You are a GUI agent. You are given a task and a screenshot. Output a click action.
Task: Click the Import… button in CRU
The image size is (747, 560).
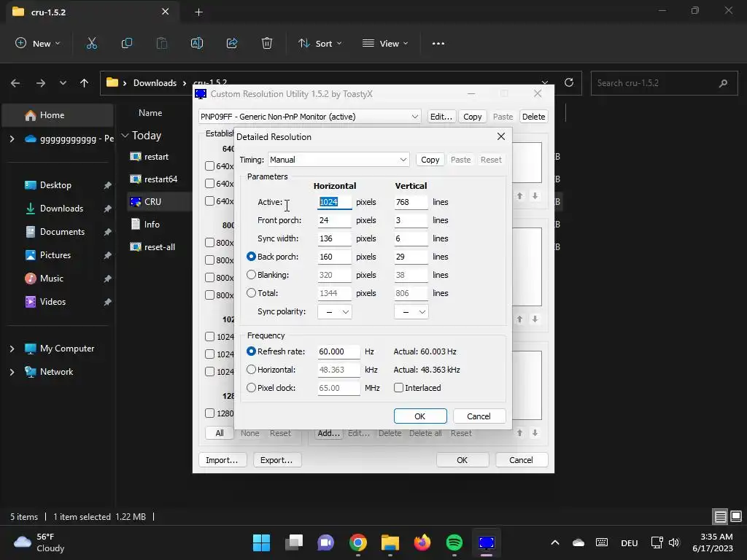point(222,460)
